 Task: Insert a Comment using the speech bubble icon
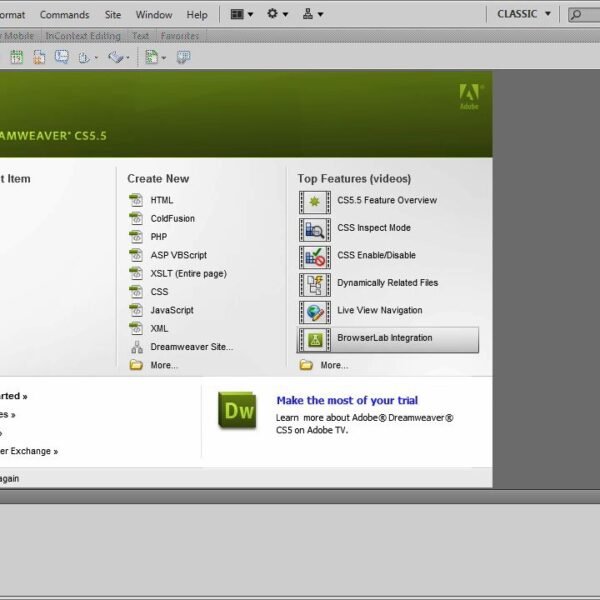(x=62, y=57)
